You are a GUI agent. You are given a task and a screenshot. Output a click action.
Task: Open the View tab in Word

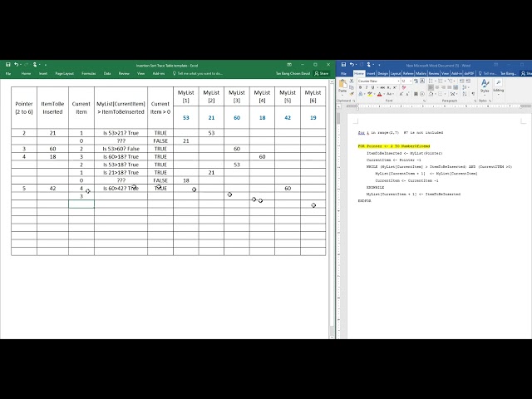click(445, 73)
